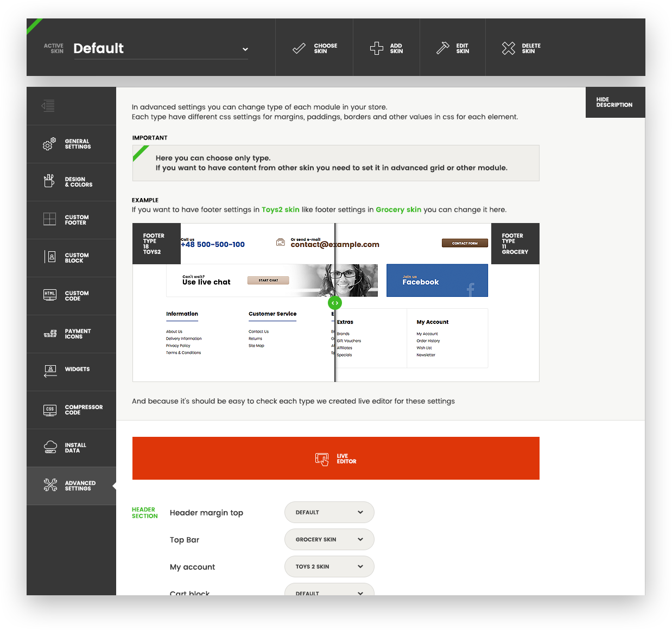This screenshot has height=630, width=672.
Task: Click the Grocery skin green link
Action: click(x=398, y=209)
